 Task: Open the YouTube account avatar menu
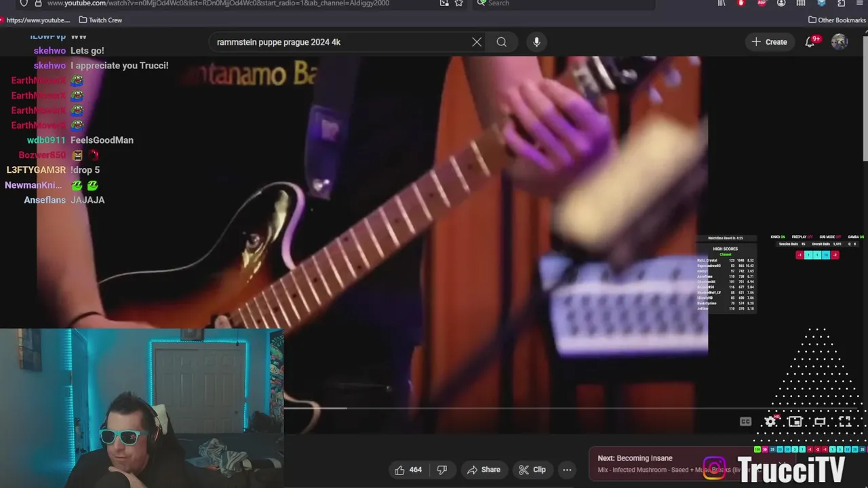[x=840, y=42]
